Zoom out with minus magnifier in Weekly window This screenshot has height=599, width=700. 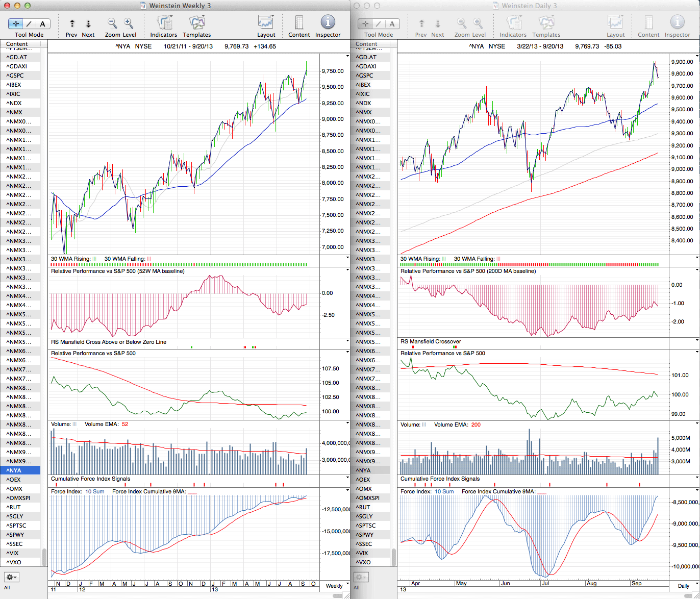click(x=112, y=23)
